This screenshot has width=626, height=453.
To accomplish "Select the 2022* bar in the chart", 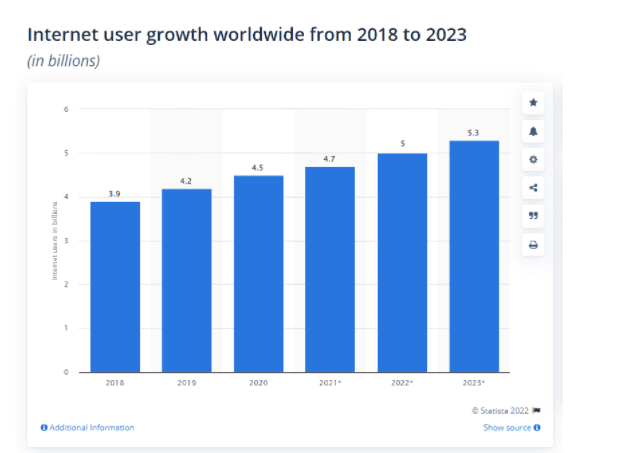I will pos(402,262).
